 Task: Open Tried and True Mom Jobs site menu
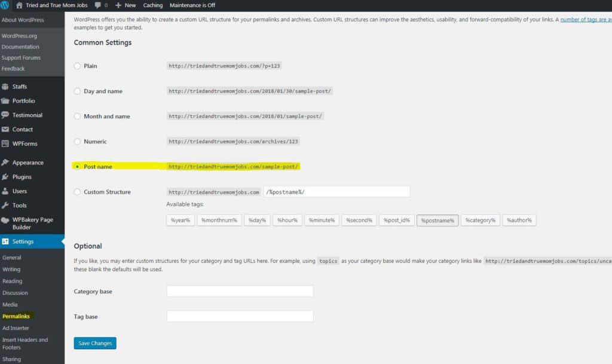point(57,5)
